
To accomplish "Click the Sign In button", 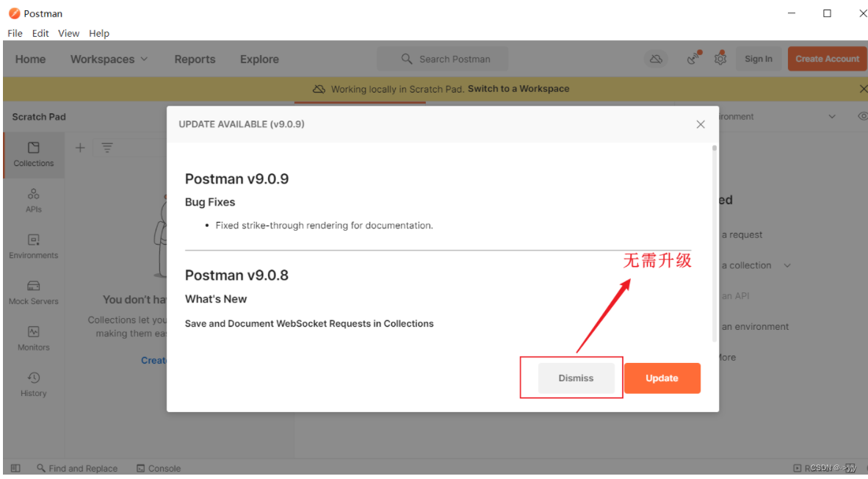I will [x=759, y=59].
